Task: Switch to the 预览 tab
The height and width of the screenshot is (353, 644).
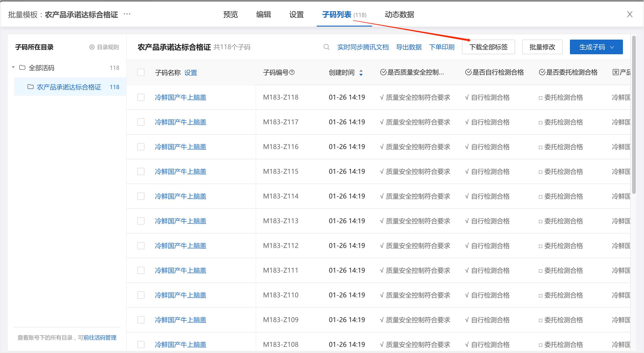Action: 230,14
